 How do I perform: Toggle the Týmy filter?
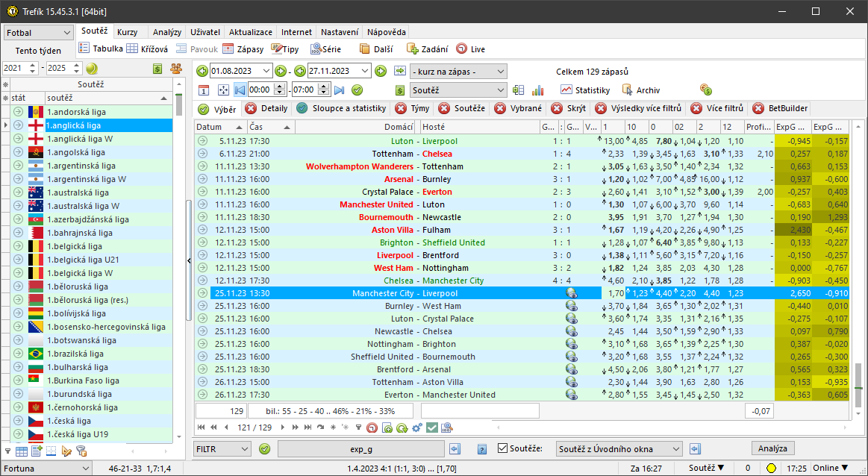412,108
